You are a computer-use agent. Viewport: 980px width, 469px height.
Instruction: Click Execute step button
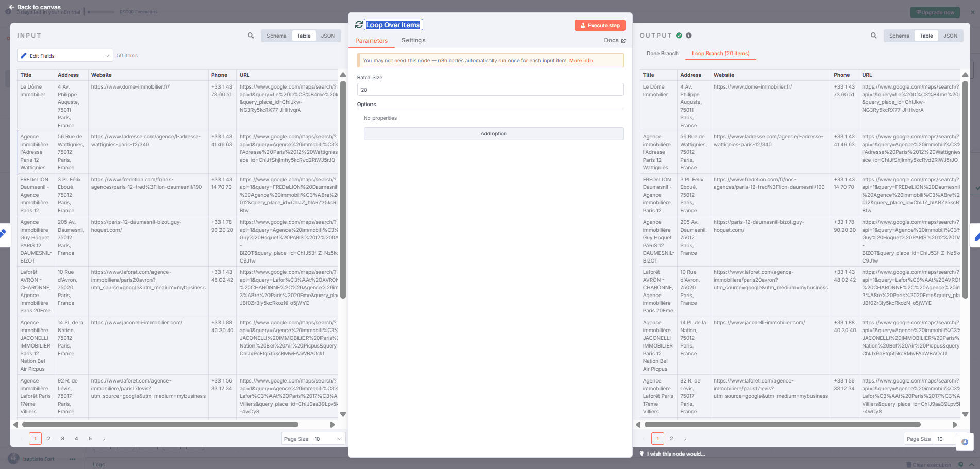(x=600, y=25)
